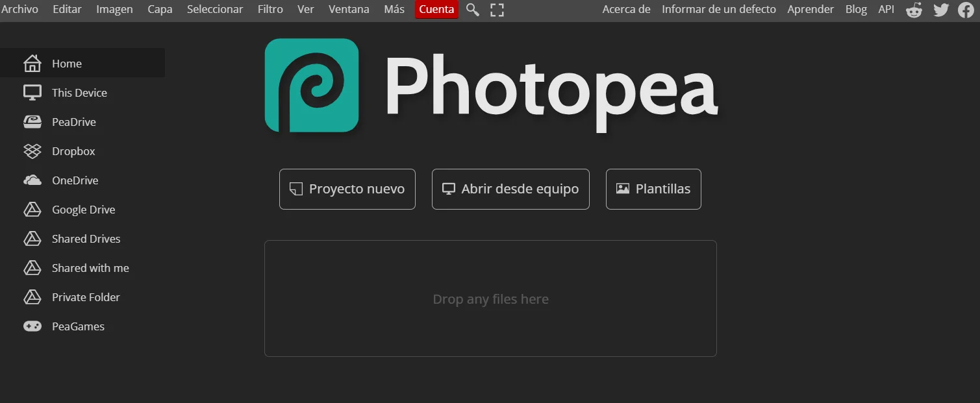The width and height of the screenshot is (980, 403).
Task: Select the Home label in sidebar
Action: pyautogui.click(x=67, y=64)
